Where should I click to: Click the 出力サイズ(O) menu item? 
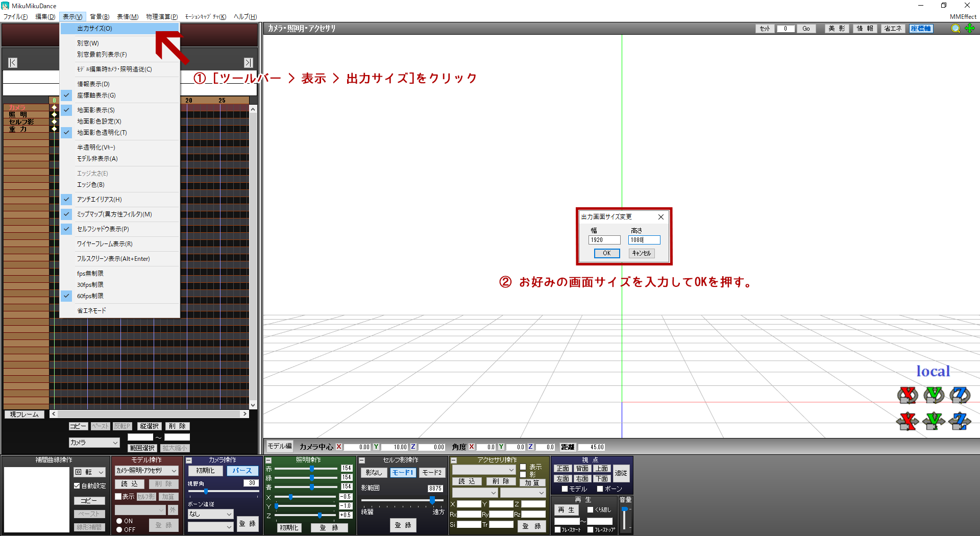(94, 29)
